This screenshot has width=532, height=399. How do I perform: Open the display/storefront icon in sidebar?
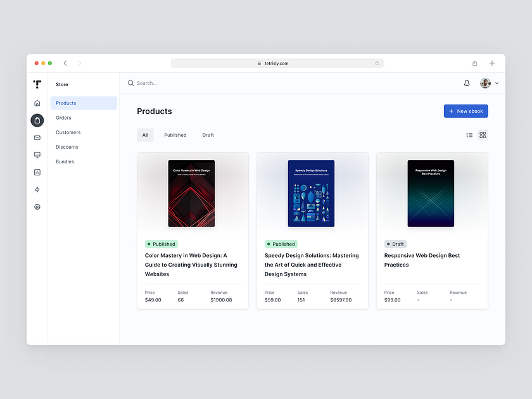coord(37,155)
